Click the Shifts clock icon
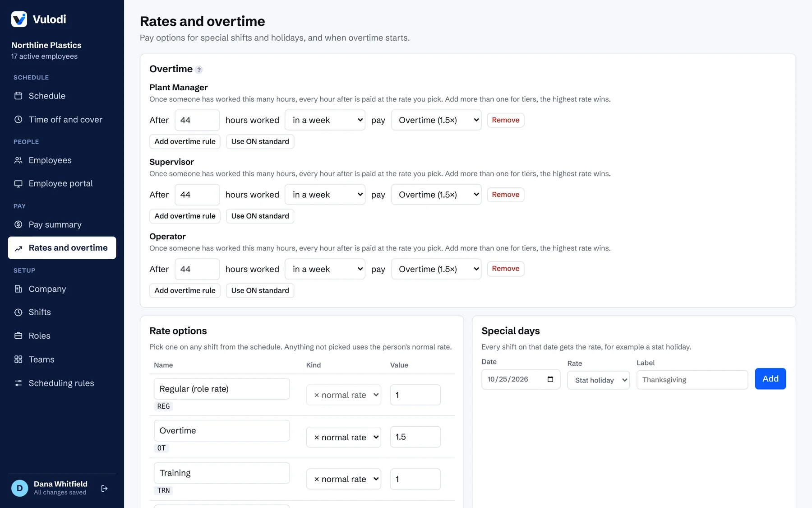812x508 pixels. point(18,312)
